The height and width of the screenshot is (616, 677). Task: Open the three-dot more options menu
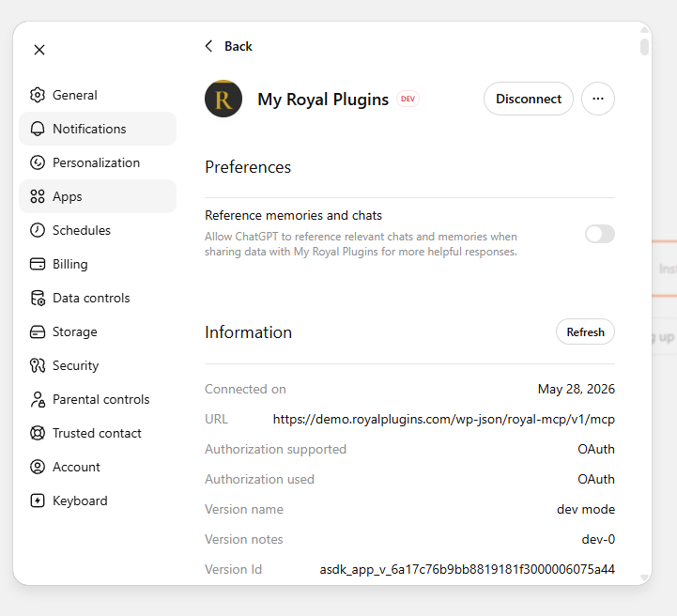point(598,99)
